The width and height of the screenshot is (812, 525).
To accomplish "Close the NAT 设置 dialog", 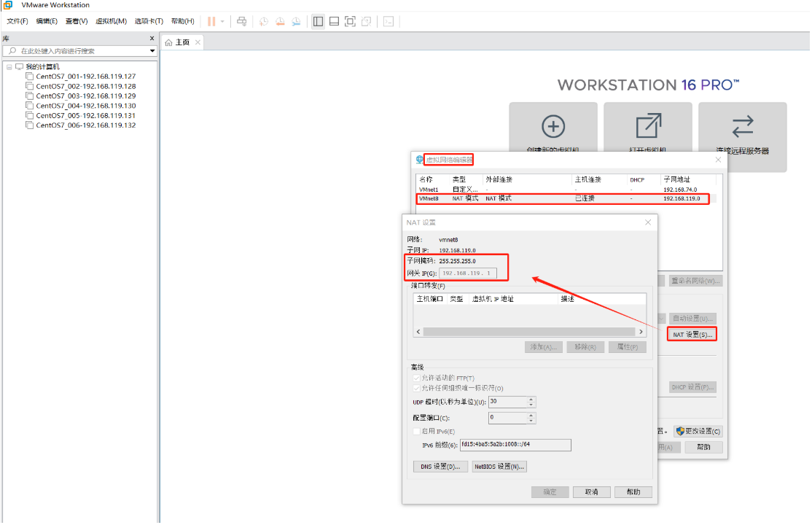I will click(x=648, y=222).
